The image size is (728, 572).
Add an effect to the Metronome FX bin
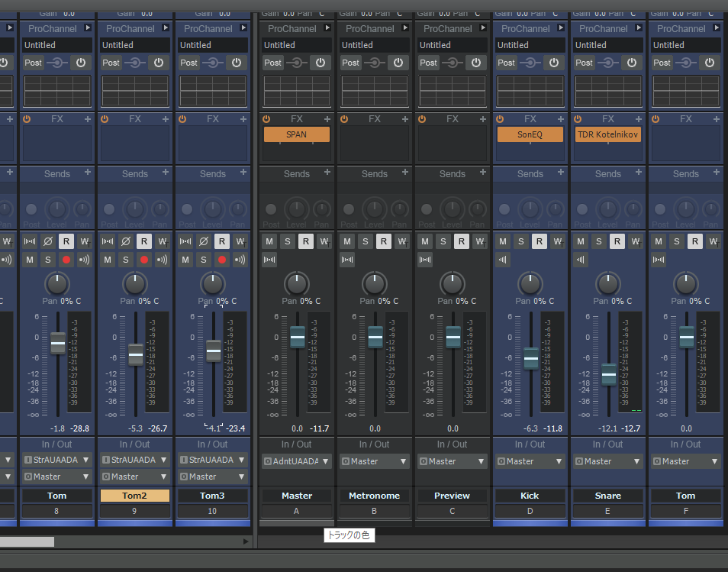(x=405, y=119)
